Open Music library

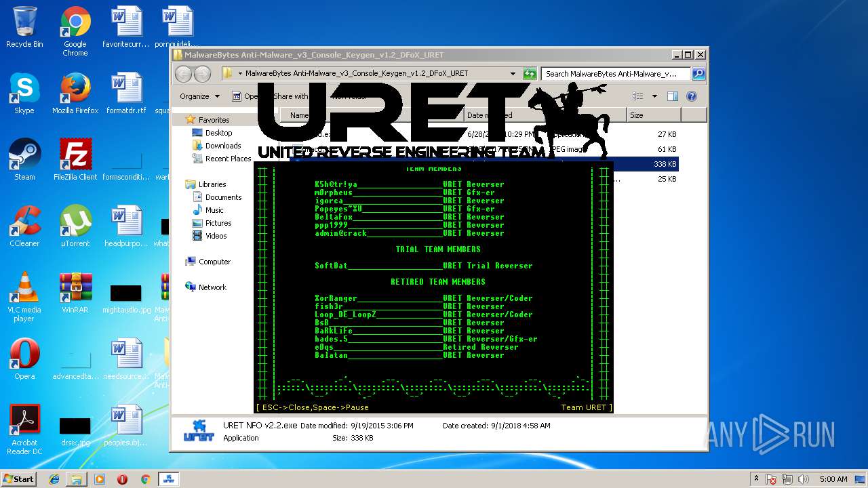tap(214, 210)
